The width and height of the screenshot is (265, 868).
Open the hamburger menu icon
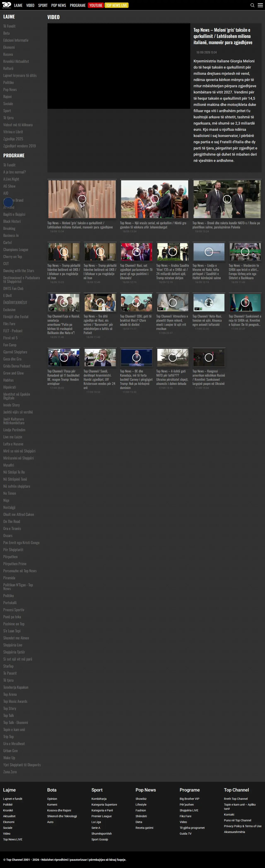click(x=260, y=5)
